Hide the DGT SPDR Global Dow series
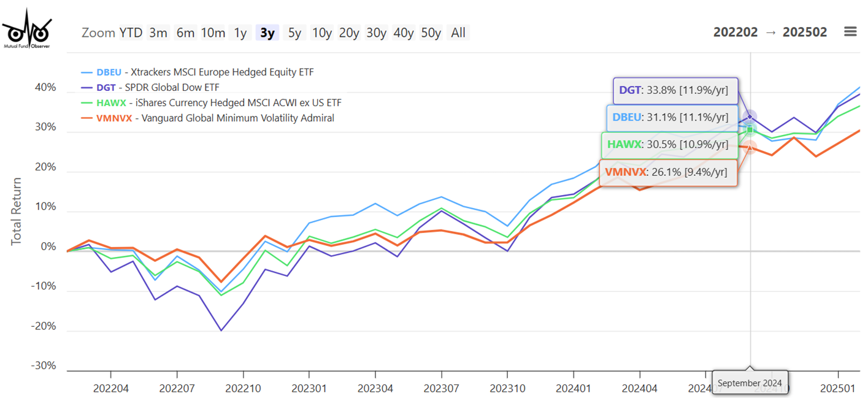 158,88
